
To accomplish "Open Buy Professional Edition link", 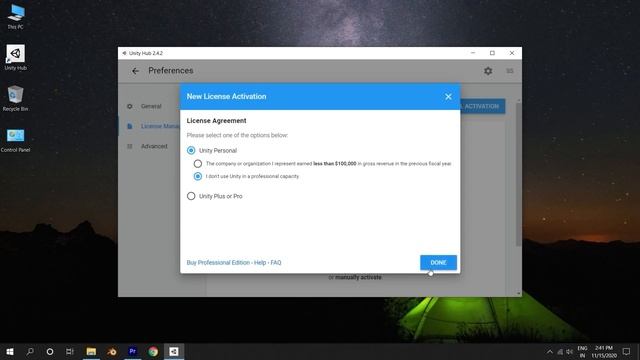I will click(218, 262).
